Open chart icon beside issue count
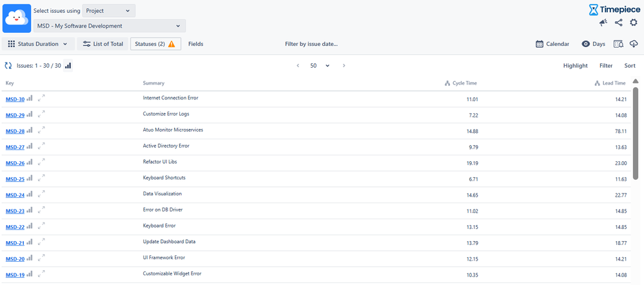The width and height of the screenshot is (644, 285). click(x=68, y=66)
